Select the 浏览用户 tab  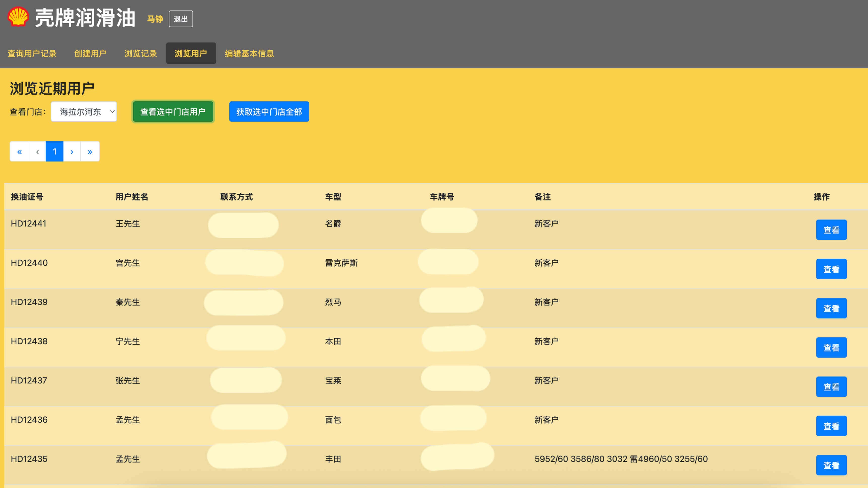tap(191, 54)
